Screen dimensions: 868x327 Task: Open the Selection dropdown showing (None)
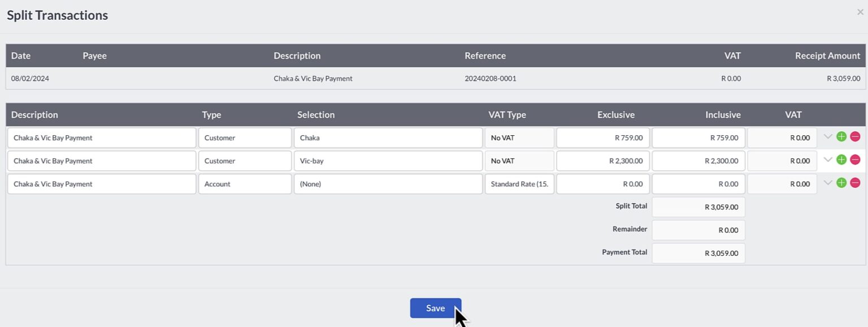tap(388, 183)
